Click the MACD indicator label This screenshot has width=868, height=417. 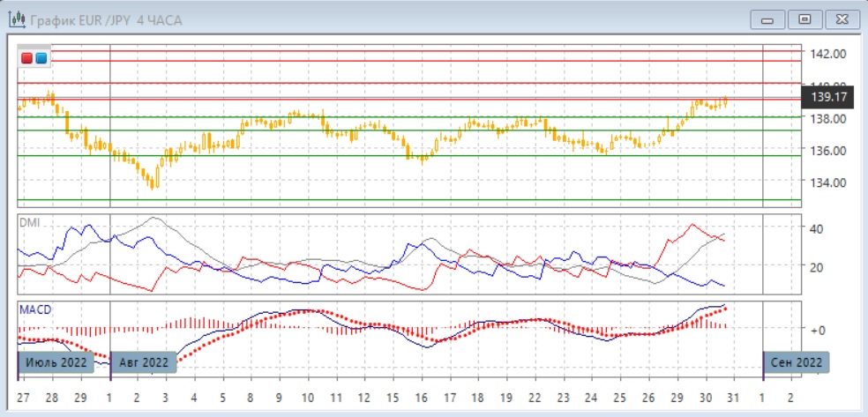(x=34, y=310)
